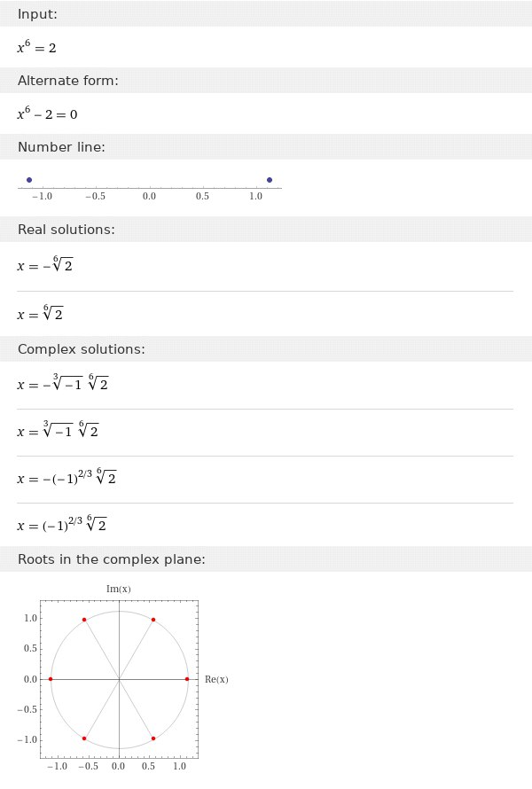This screenshot has width=532, height=789.
Task: Click the left point on the number line
Action: point(29,180)
